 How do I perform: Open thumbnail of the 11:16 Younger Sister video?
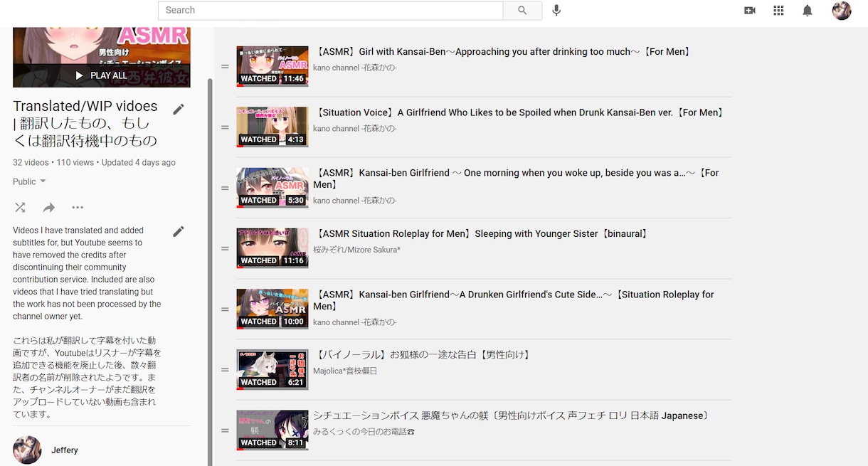272,248
